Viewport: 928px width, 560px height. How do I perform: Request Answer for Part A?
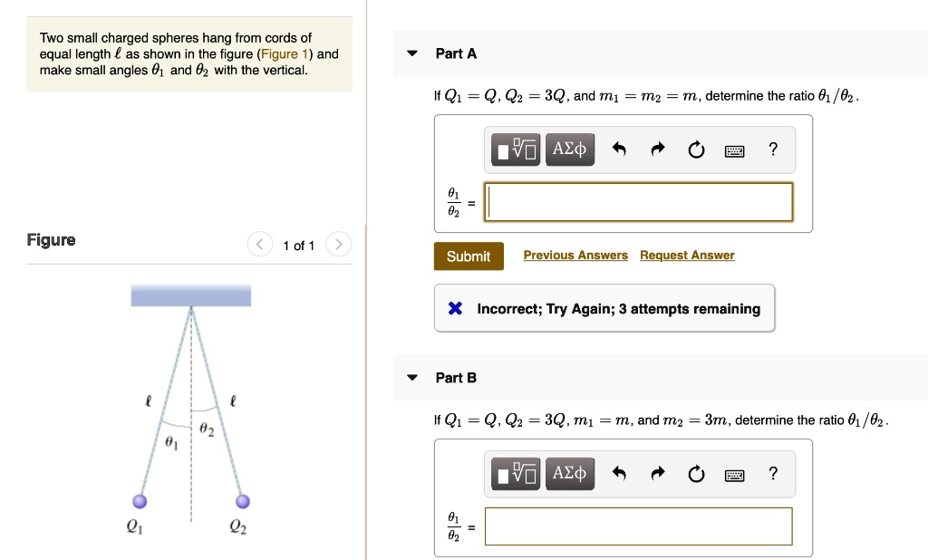687,256
